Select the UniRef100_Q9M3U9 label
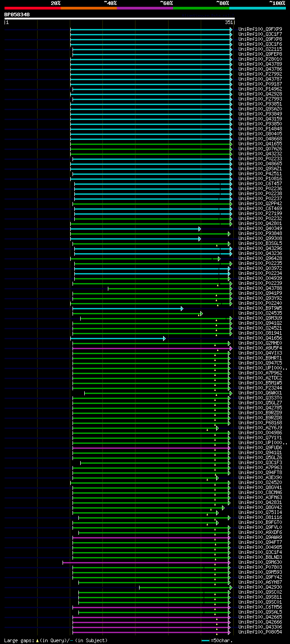290x644 pixels. coord(260,318)
